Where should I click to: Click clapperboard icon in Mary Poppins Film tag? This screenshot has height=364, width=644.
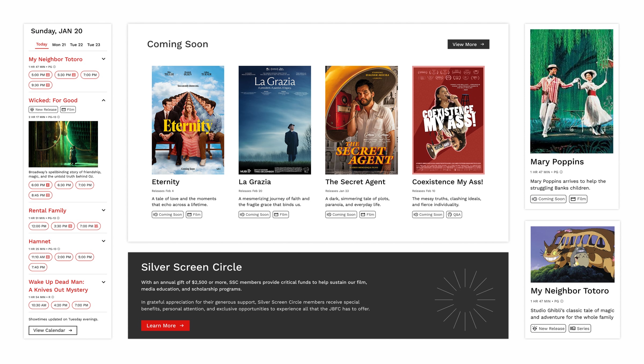tap(573, 199)
